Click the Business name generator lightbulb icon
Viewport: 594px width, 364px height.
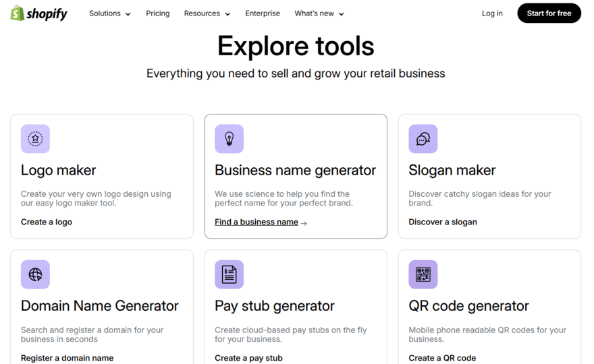point(230,139)
